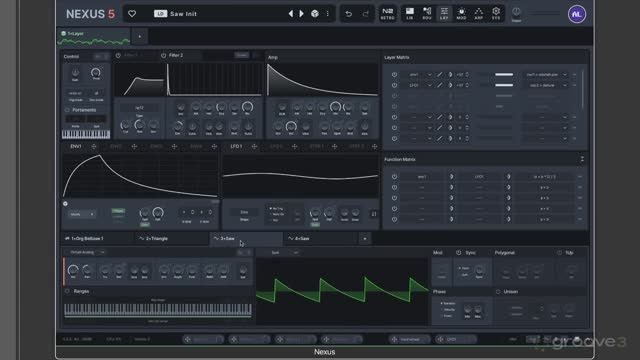
Task: Enable the Portamento toggle
Action: [x=67, y=110]
